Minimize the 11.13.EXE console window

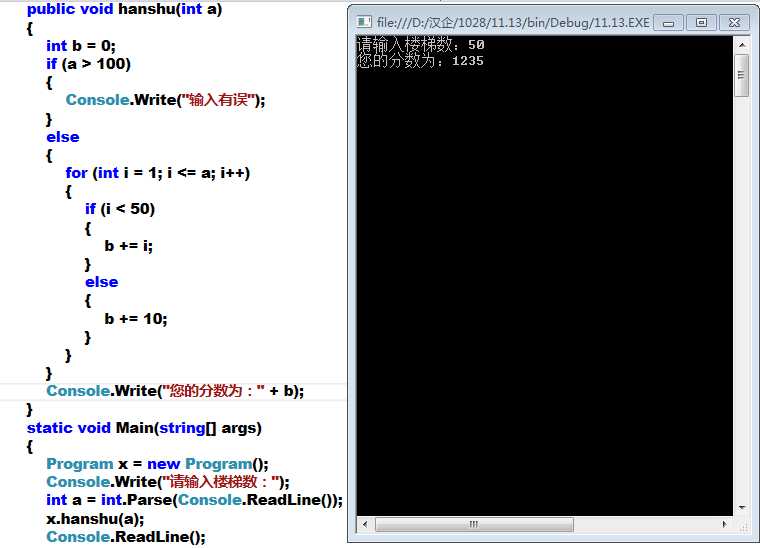coord(668,23)
